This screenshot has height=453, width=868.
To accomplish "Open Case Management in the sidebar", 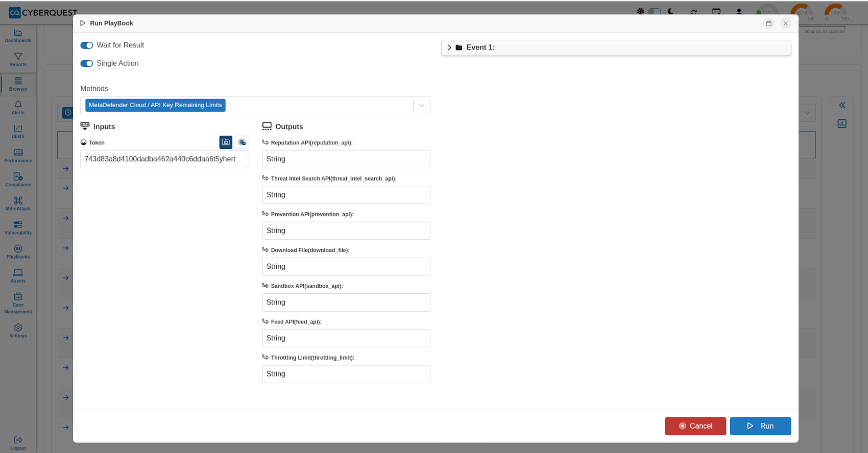I will 18,303.
